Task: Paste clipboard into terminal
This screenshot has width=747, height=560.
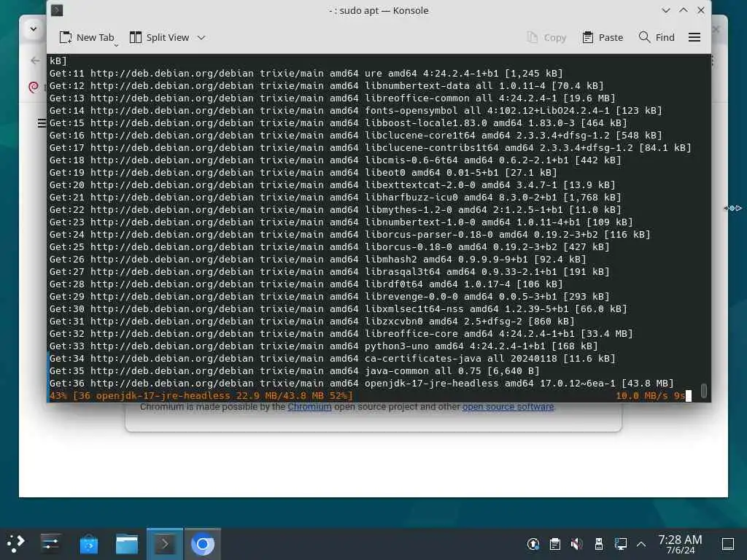Action: pos(603,38)
